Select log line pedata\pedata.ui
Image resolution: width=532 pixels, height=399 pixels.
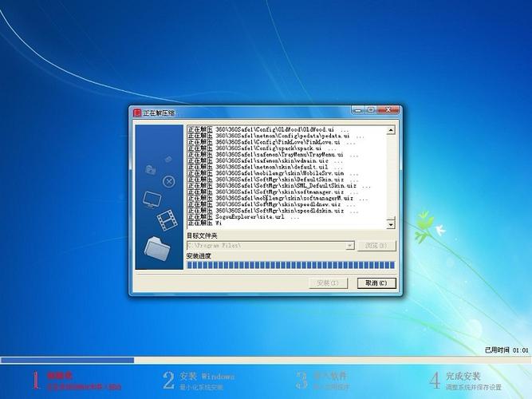click(x=276, y=136)
